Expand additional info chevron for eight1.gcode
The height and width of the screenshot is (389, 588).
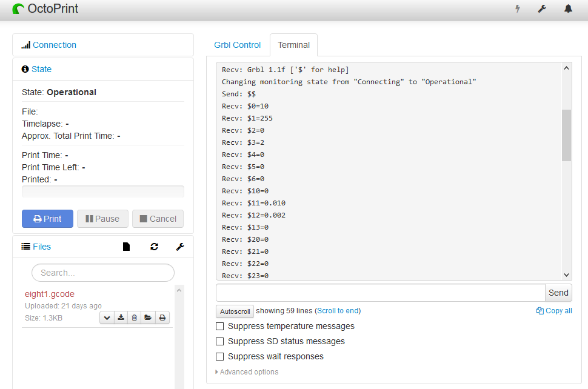point(107,318)
